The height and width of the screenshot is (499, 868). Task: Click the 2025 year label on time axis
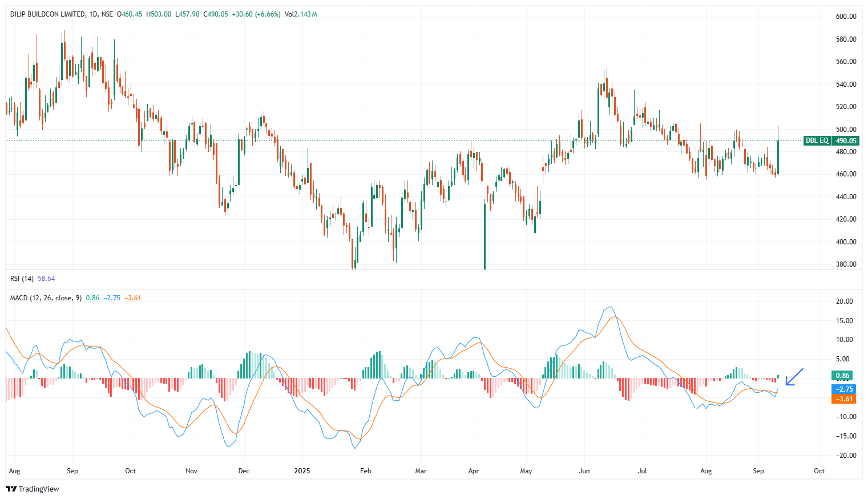coord(302,471)
